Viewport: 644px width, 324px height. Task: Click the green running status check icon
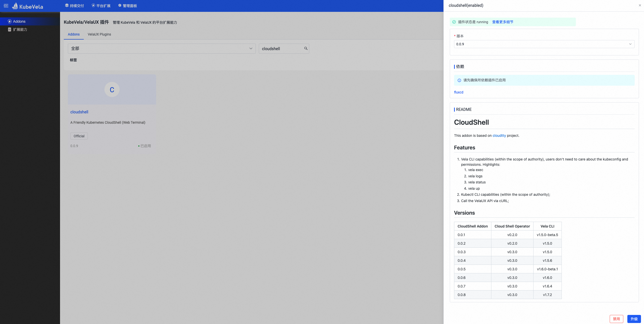(454, 22)
